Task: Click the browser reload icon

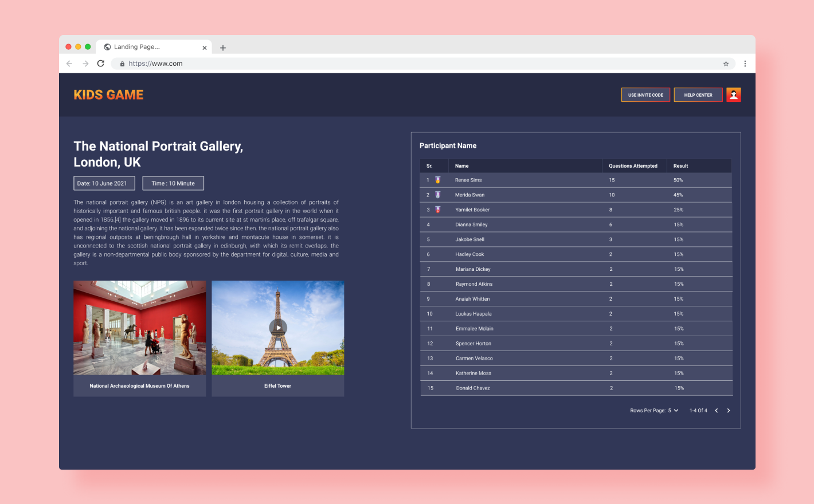Action: pyautogui.click(x=101, y=64)
